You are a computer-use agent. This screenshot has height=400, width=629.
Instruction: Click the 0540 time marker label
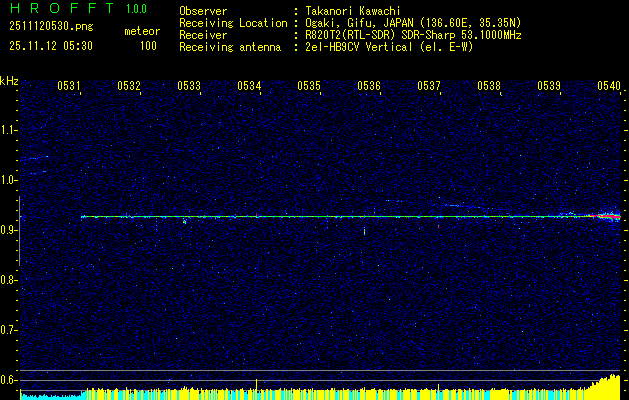(x=609, y=85)
